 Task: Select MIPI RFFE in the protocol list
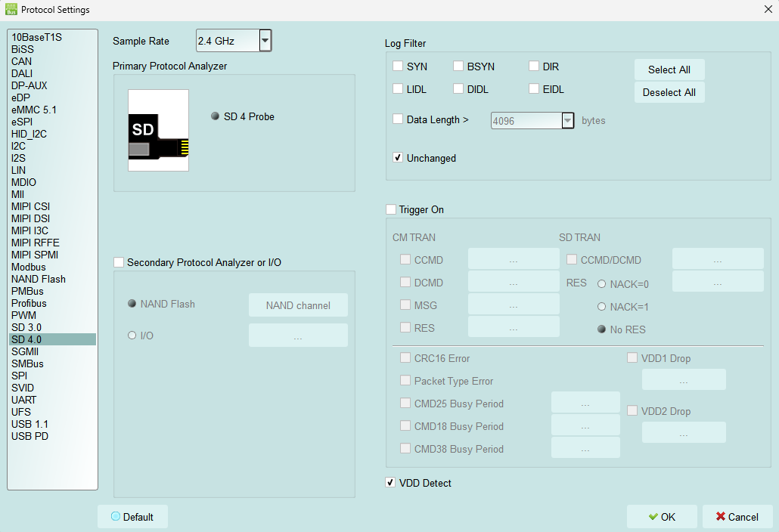(x=53, y=243)
